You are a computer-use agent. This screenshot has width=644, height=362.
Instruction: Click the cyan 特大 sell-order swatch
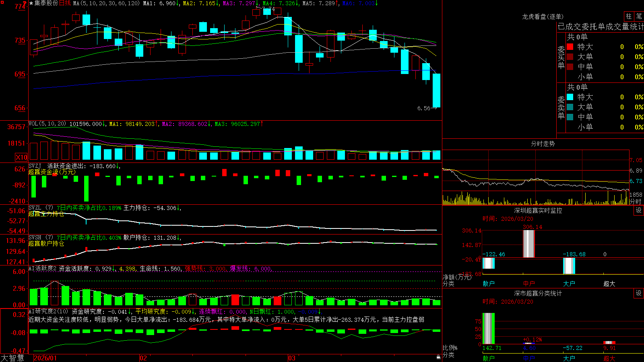(570, 97)
